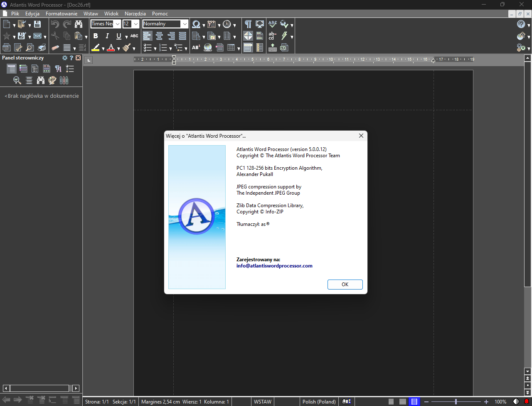The width and height of the screenshot is (532, 406).
Task: Click the binoculars Find icon in the toolbar
Action: click(79, 24)
